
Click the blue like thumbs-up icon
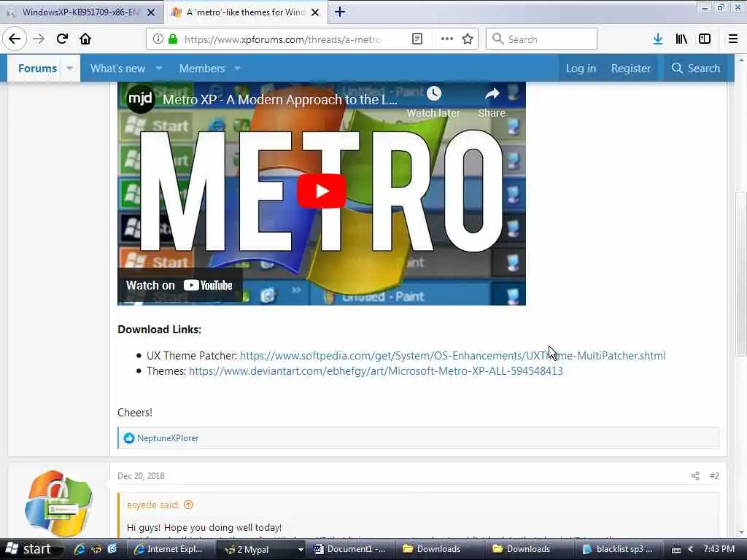128,438
